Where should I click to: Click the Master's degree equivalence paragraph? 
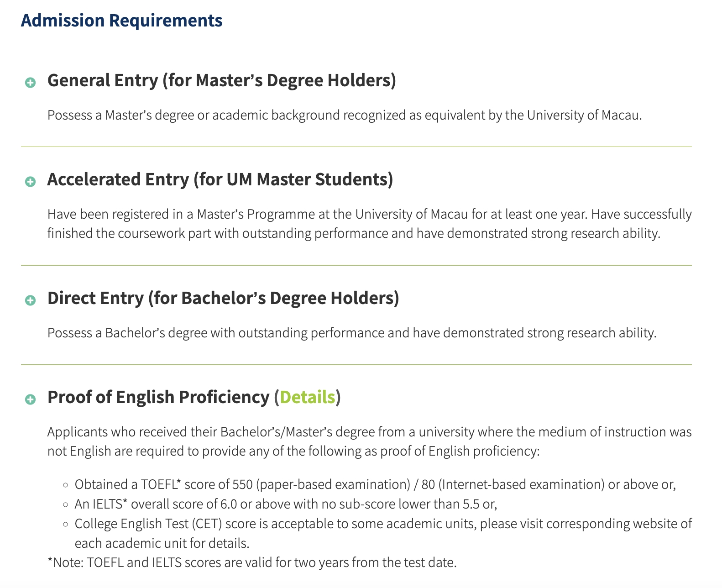pyautogui.click(x=345, y=115)
